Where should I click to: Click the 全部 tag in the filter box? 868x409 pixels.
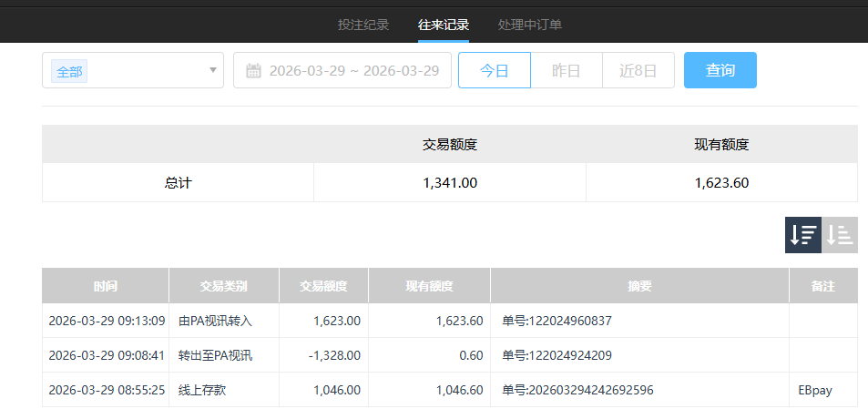70,71
